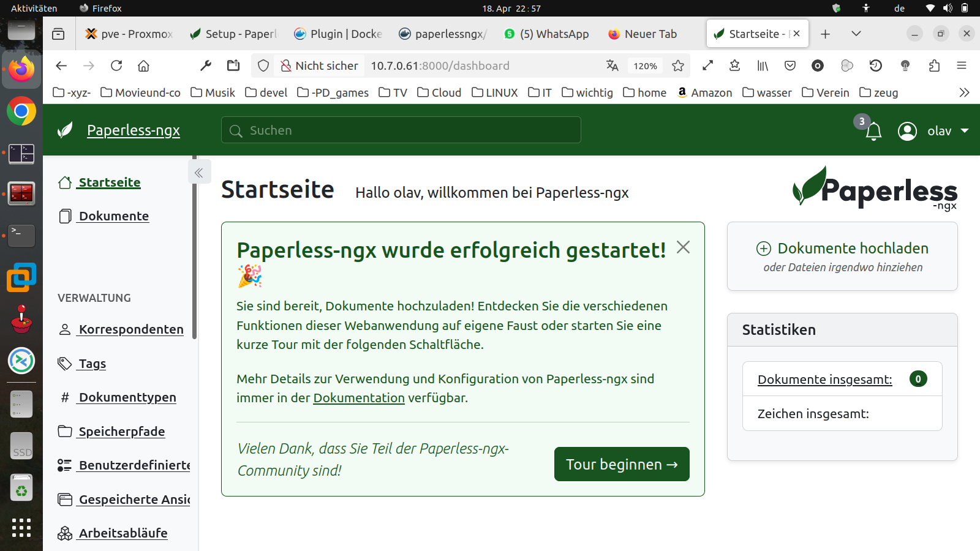
Task: Open the Musik bookmark folder
Action: (213, 92)
